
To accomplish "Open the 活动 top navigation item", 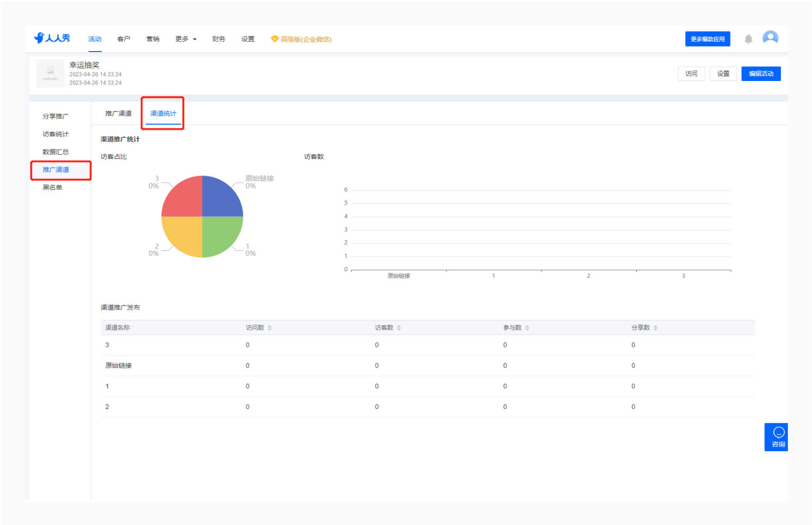I will [x=95, y=39].
